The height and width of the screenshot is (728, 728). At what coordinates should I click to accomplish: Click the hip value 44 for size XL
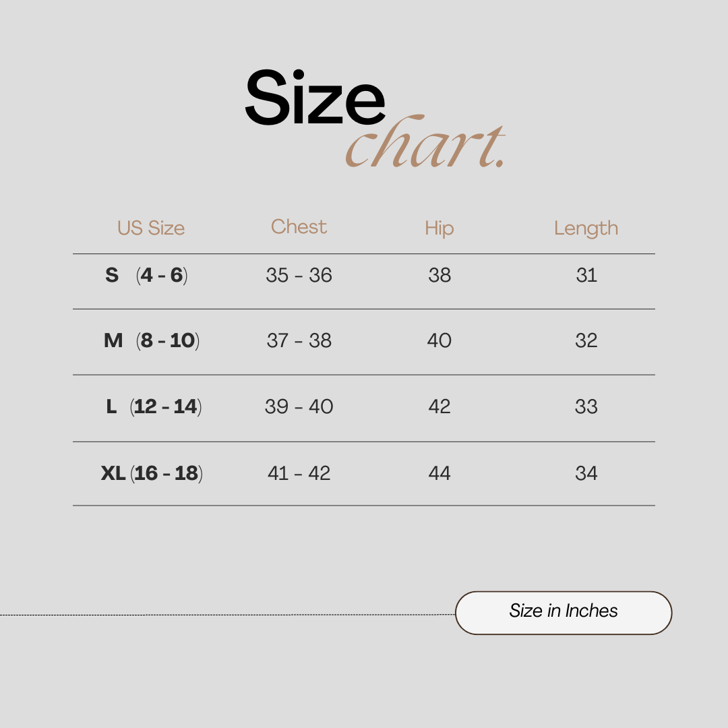pos(439,474)
